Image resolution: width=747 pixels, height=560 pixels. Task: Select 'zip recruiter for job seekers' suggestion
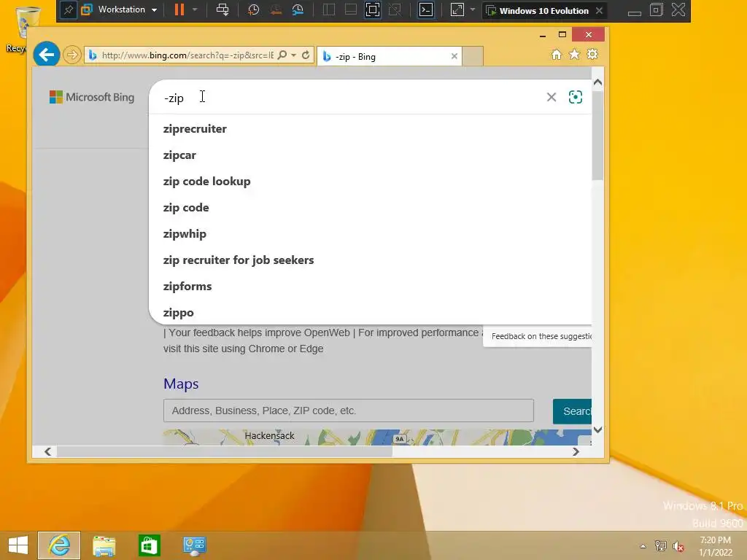click(x=370, y=260)
